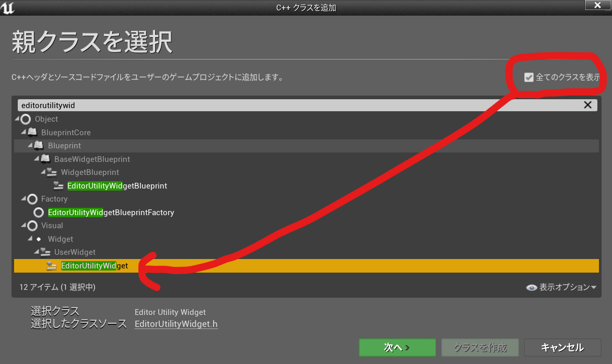Click the WidgetBlueprint class icon
Image resolution: width=612 pixels, height=364 pixels.
[52, 172]
